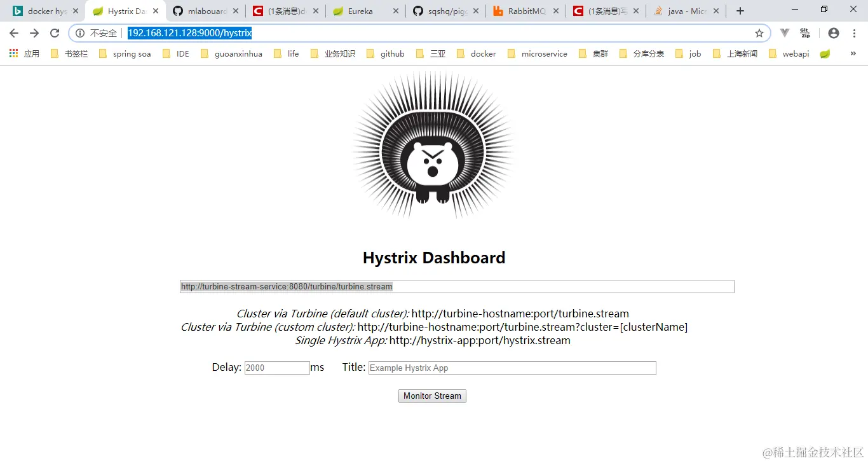Open the 应用 apps grid shortcut
The width and height of the screenshot is (868, 463).
(x=24, y=53)
